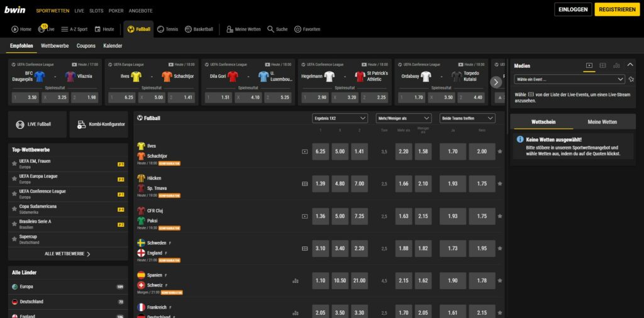644x318 pixels.
Task: Open Favoriten from the top bar
Action: tap(307, 29)
